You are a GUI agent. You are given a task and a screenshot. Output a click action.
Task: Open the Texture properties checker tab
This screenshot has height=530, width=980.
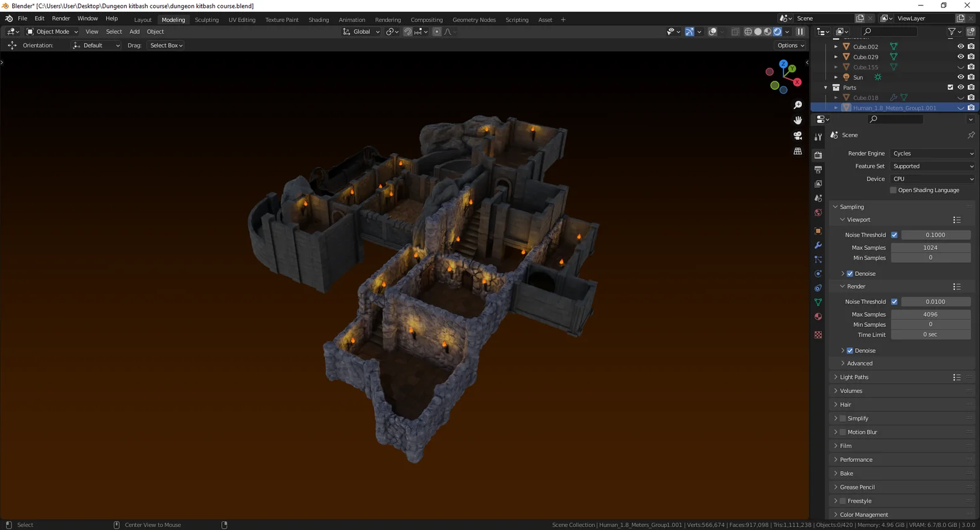pos(818,335)
